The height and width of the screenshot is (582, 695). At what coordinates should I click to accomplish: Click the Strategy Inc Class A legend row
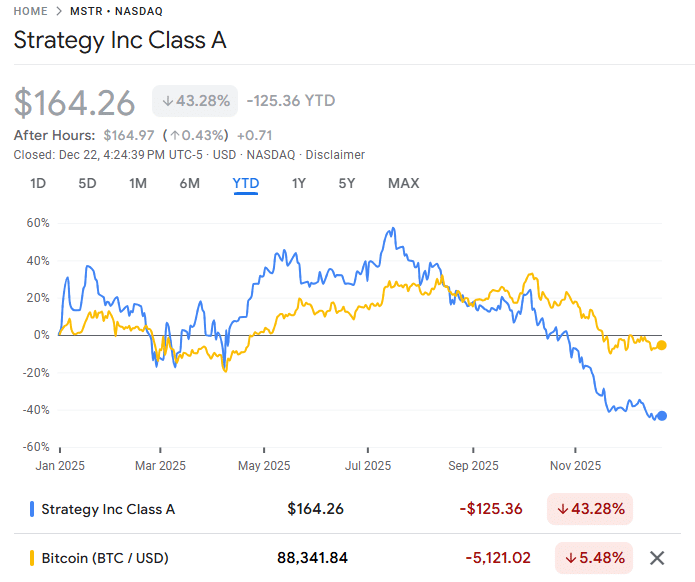[x=108, y=509]
